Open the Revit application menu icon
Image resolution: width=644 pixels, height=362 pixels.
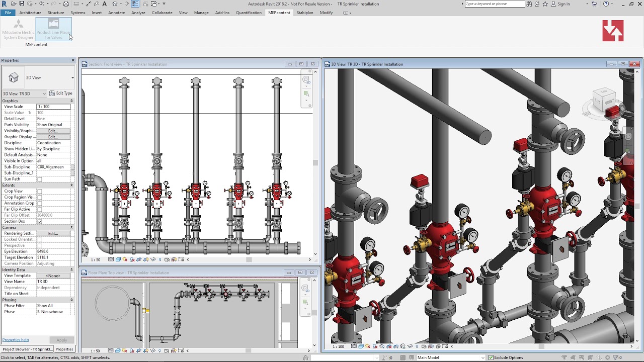click(x=5, y=4)
